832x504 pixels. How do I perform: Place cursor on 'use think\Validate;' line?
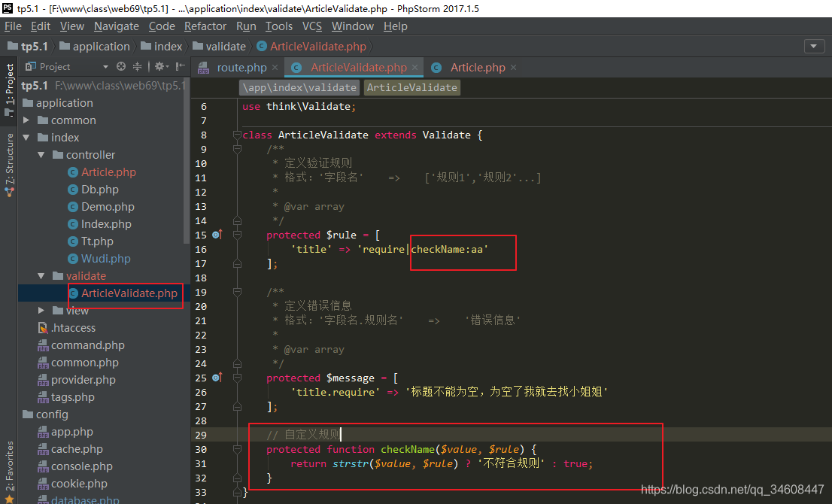(299, 107)
